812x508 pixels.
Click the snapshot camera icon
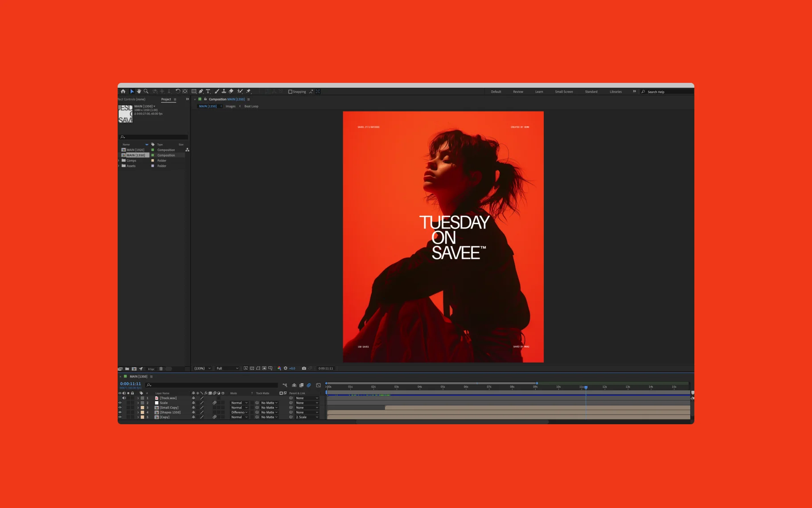pos(304,369)
